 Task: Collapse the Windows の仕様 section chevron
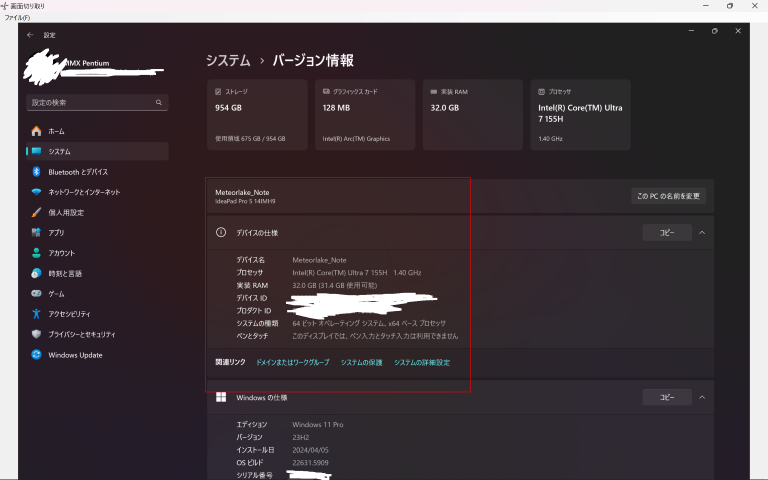click(702, 397)
